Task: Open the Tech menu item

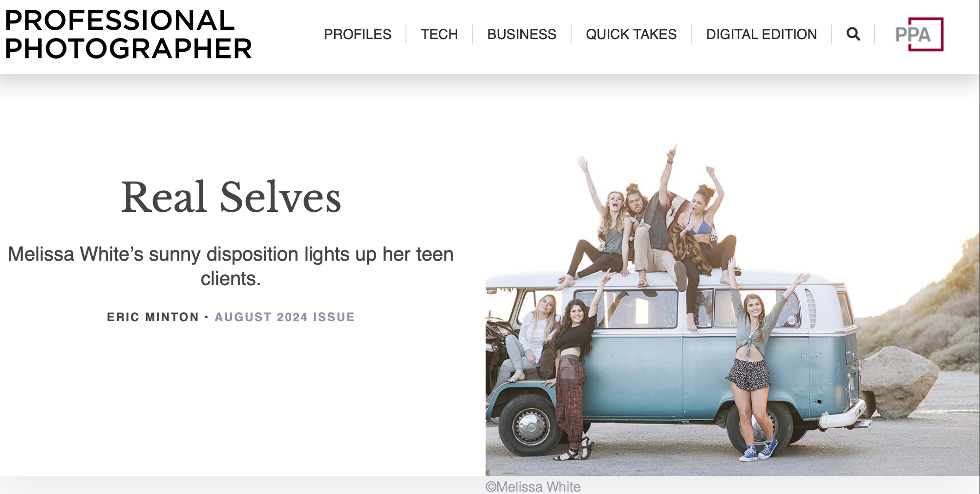Action: pyautogui.click(x=439, y=34)
